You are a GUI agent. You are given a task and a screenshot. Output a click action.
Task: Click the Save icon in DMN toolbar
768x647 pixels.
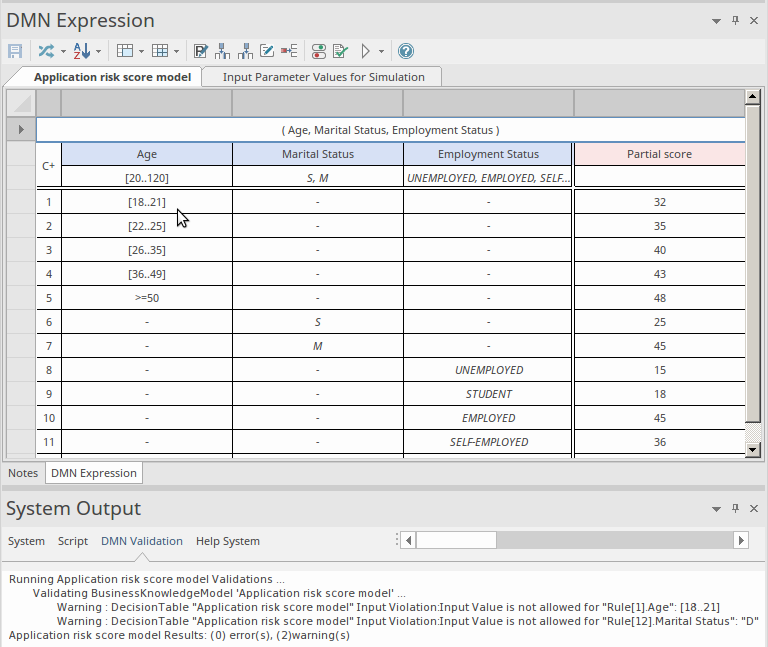pos(15,51)
